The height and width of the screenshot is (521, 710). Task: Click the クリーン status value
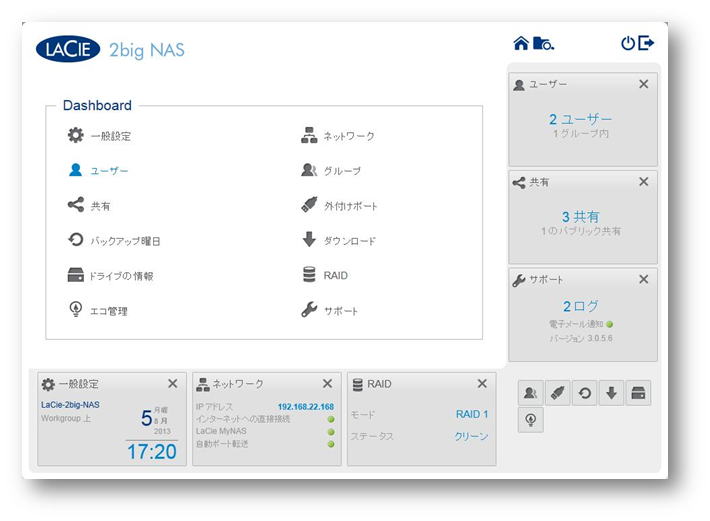[471, 436]
